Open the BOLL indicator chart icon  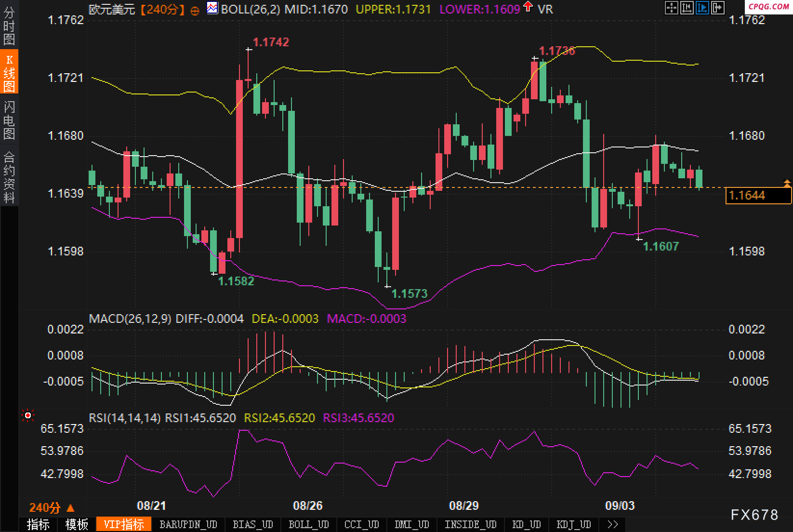click(x=212, y=8)
